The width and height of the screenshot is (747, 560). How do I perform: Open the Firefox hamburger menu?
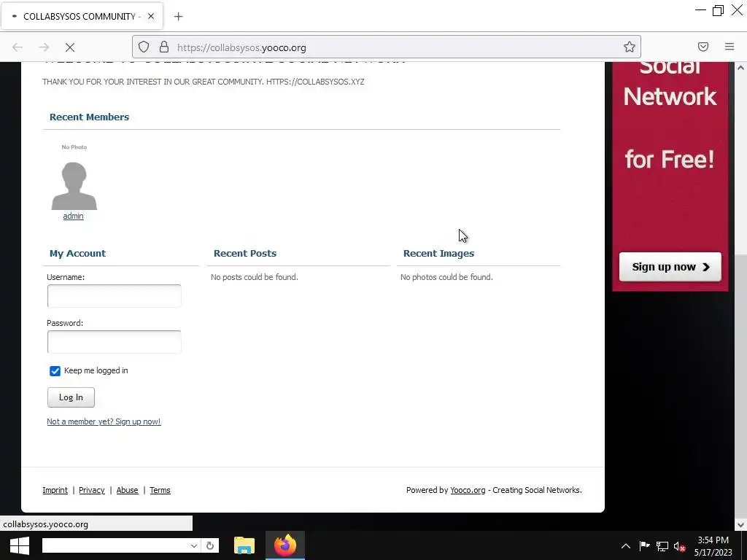coord(729,47)
